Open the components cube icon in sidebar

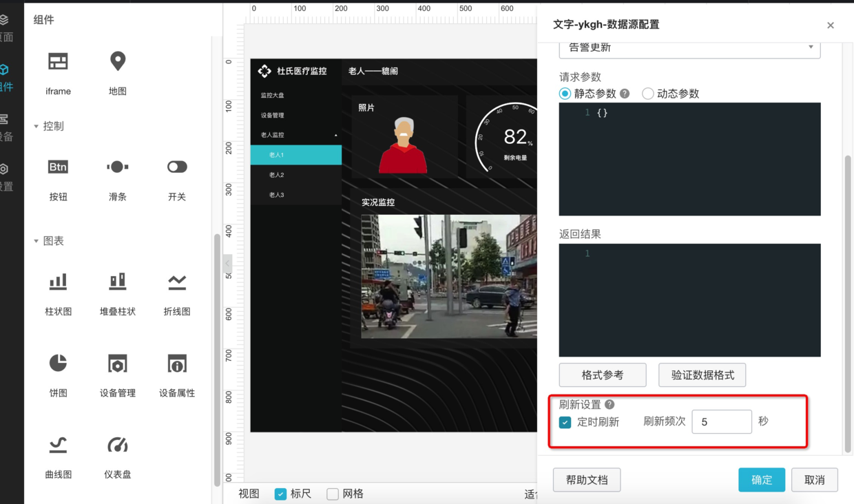pyautogui.click(x=4, y=70)
